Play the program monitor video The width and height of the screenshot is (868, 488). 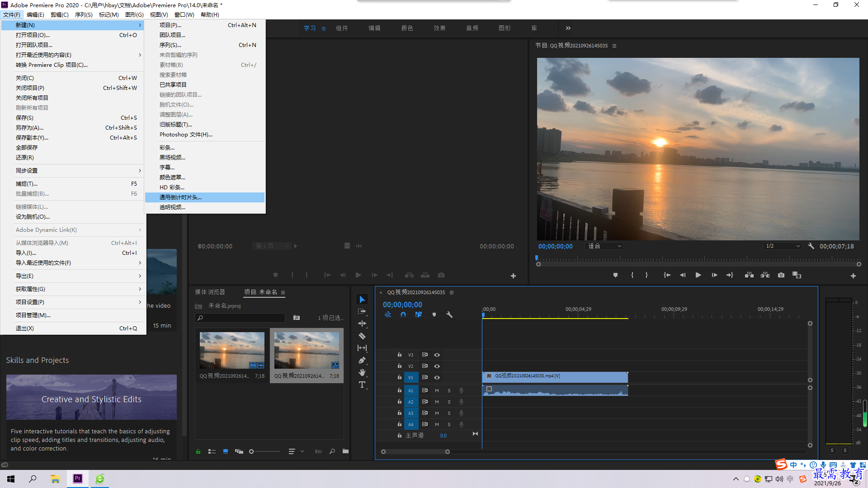(698, 275)
